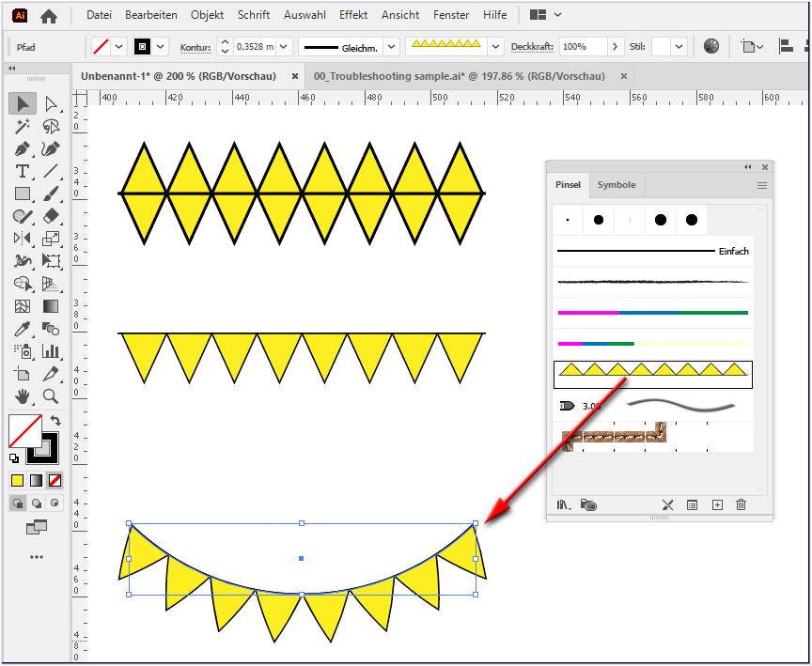This screenshot has height=666, width=812.
Task: Open the Brush Libraries menu icon
Action: (x=562, y=504)
